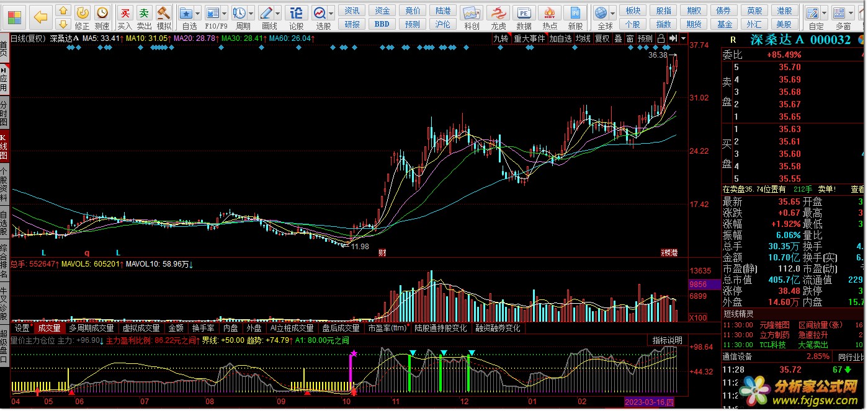The width and height of the screenshot is (868, 411).
Task: Click the 设置 settings tab under volume
Action: [22, 328]
